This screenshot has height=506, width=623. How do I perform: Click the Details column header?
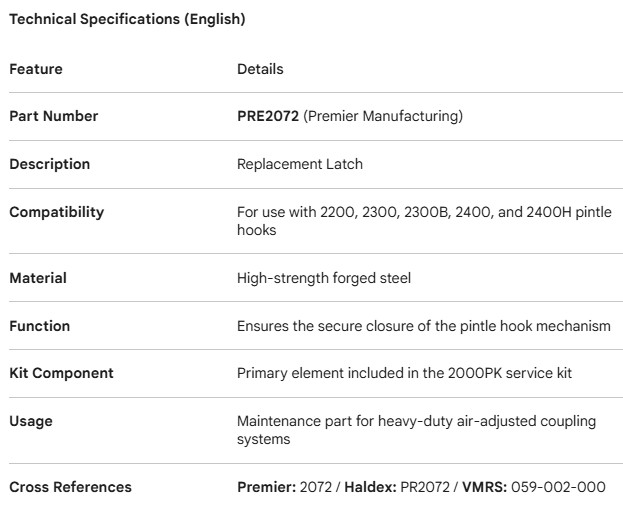260,69
